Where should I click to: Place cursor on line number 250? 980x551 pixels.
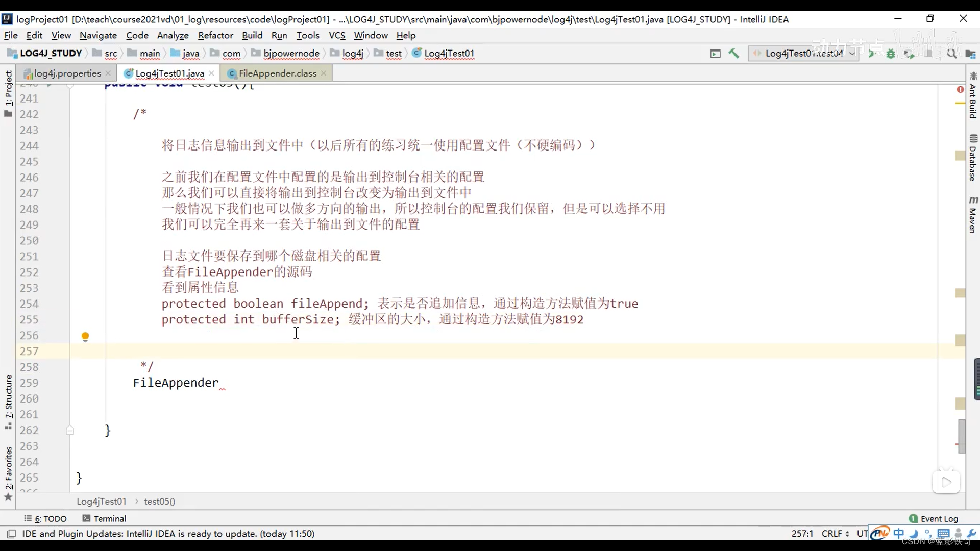click(29, 241)
